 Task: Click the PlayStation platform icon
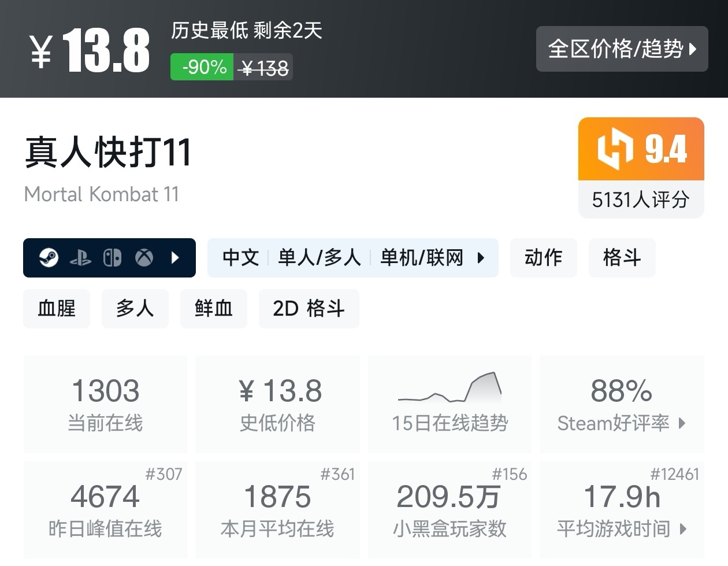80,258
